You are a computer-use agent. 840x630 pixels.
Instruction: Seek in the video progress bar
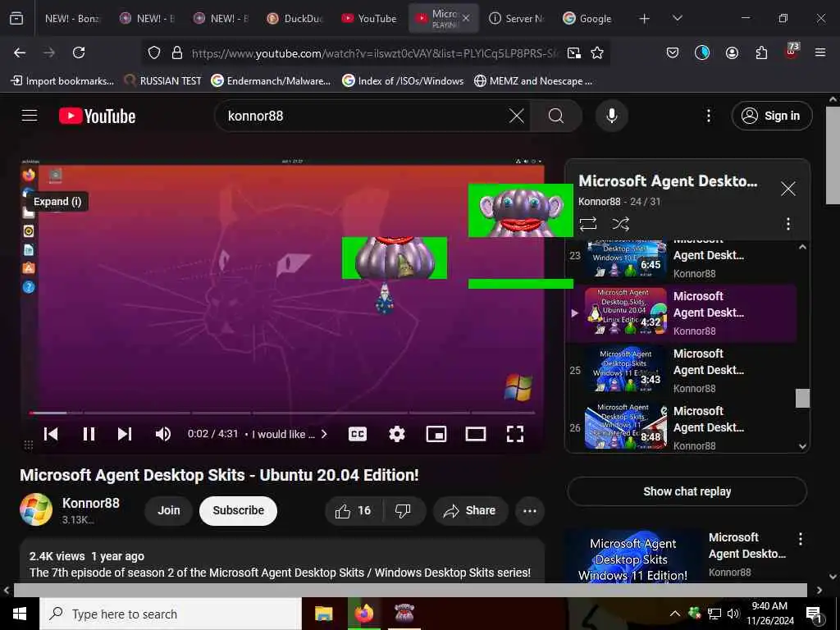(282, 413)
